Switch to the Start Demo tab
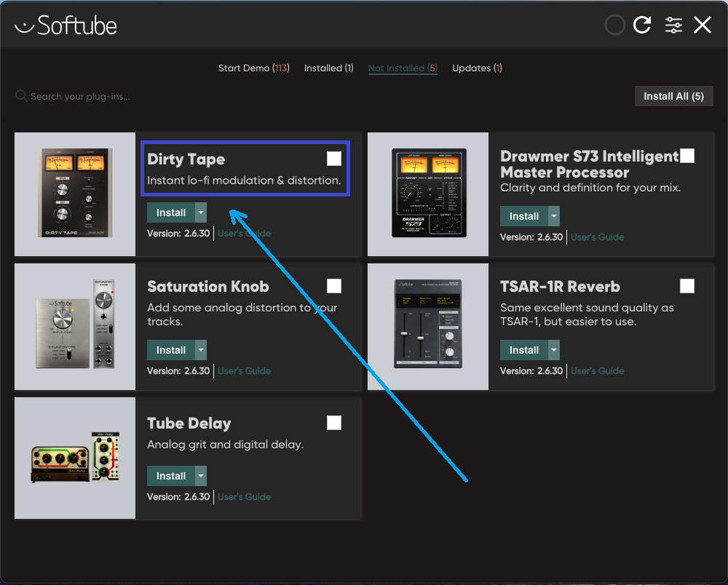 [x=254, y=68]
